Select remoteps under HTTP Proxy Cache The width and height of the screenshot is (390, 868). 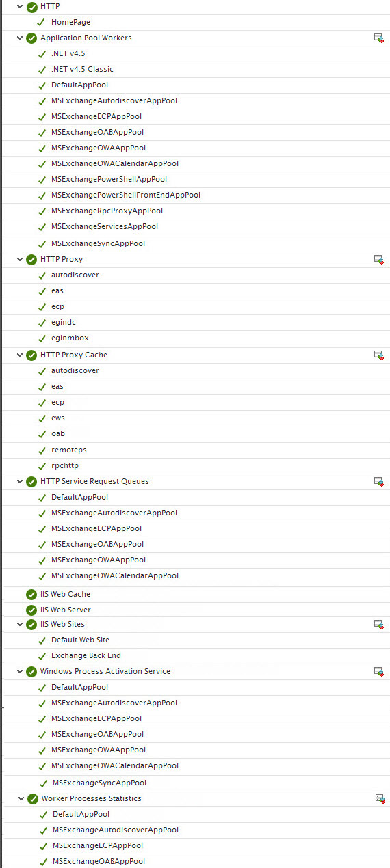[x=69, y=450]
